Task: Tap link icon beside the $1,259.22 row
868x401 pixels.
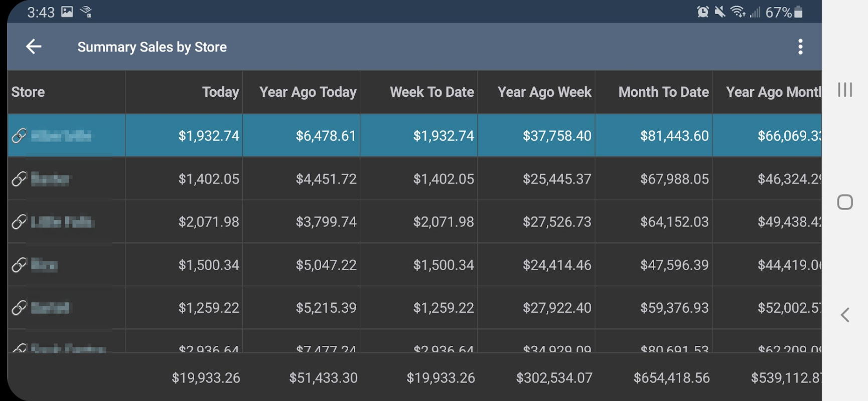Action: coord(19,307)
